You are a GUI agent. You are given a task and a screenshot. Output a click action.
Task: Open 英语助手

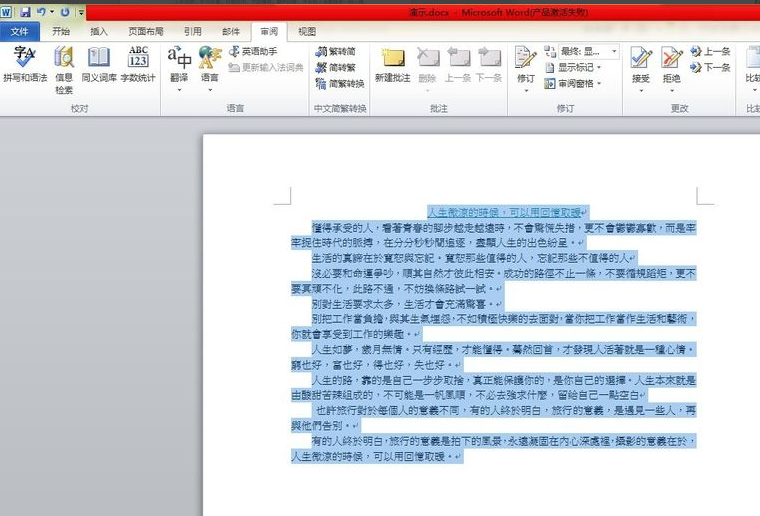coord(253,51)
